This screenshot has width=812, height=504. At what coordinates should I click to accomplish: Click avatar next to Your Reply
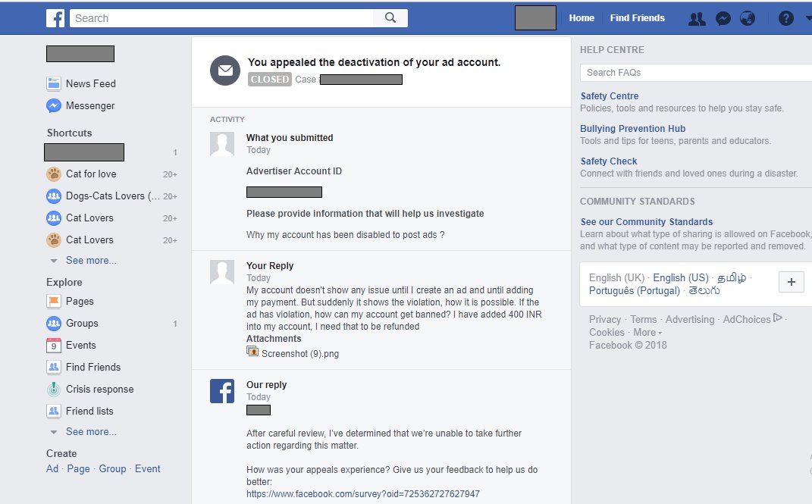222,272
